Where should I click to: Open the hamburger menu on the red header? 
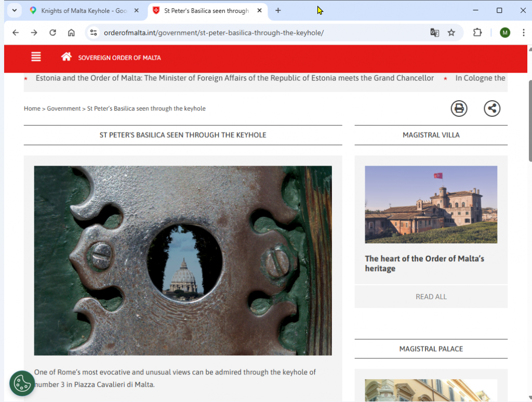pyautogui.click(x=36, y=57)
